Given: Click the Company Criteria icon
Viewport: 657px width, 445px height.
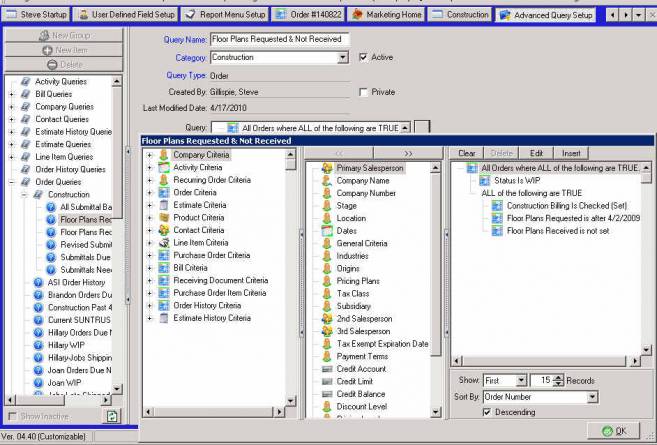Looking at the screenshot, I should 164,155.
